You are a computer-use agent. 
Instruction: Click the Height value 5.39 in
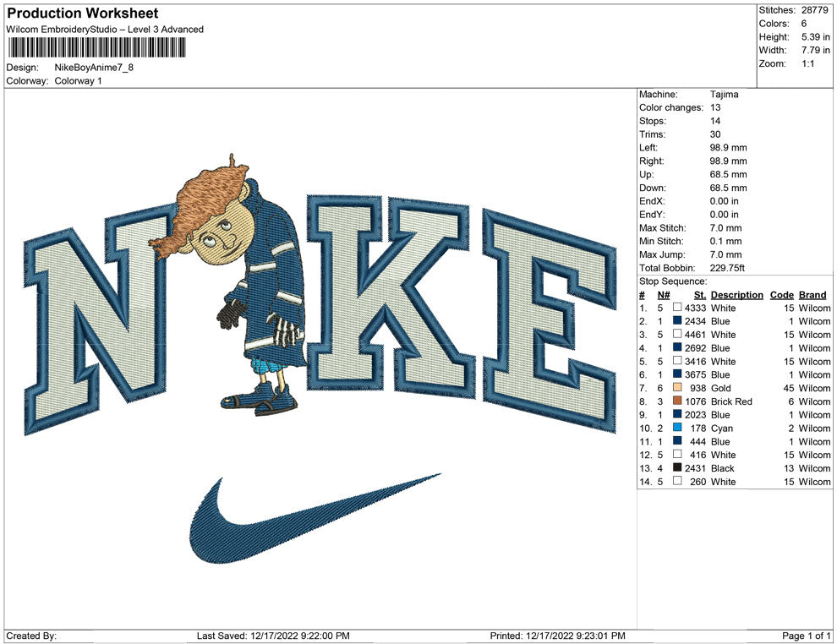point(816,37)
